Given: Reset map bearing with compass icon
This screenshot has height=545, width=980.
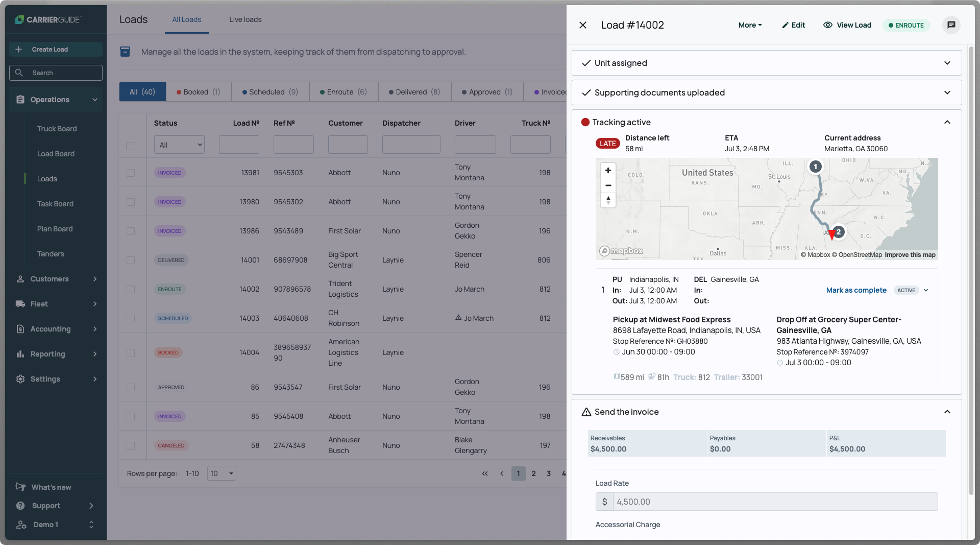Looking at the screenshot, I should [x=608, y=200].
